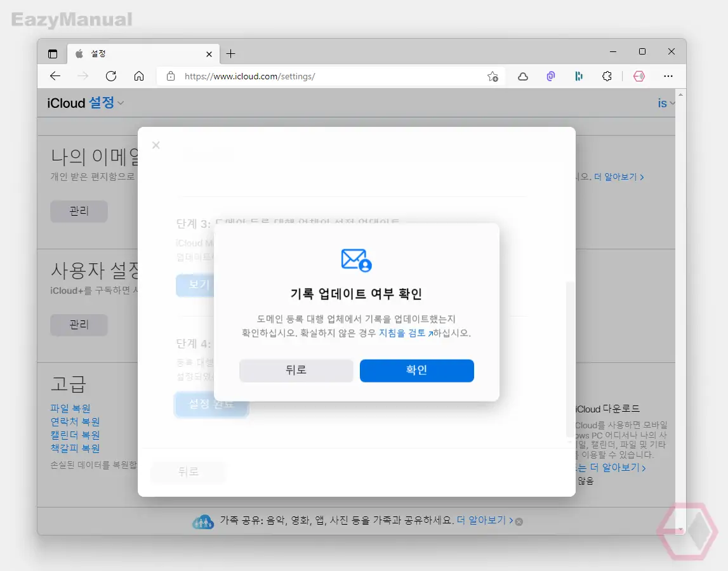The width and height of the screenshot is (728, 571).
Task: Click the site lock icon in address bar
Action: 170,76
